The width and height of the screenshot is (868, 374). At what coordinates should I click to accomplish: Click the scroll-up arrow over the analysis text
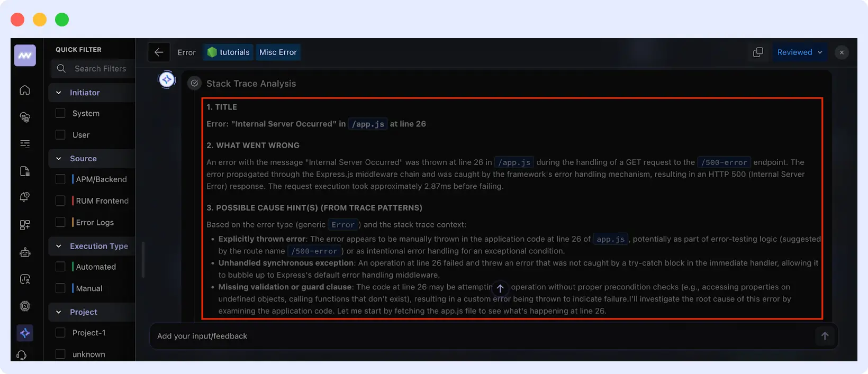click(x=500, y=288)
